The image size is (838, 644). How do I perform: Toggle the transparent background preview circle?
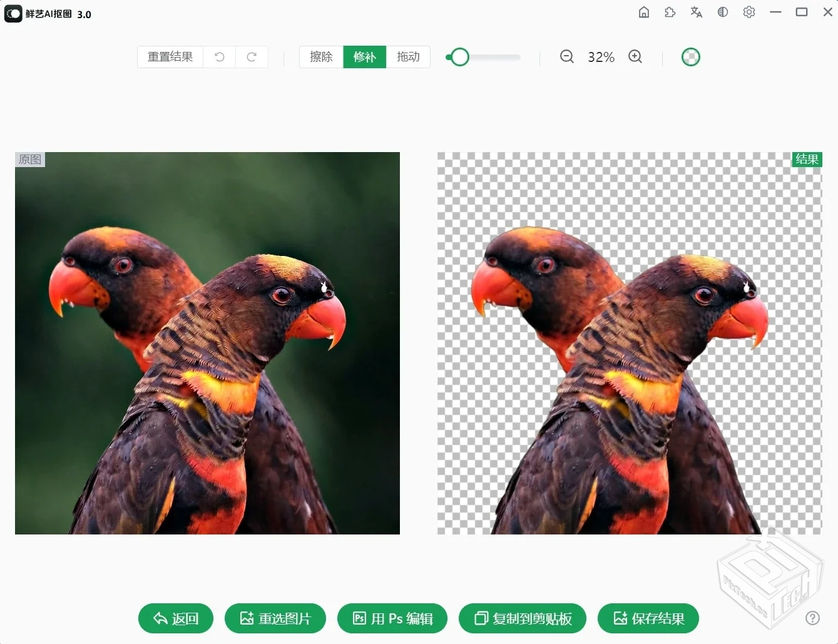click(690, 57)
